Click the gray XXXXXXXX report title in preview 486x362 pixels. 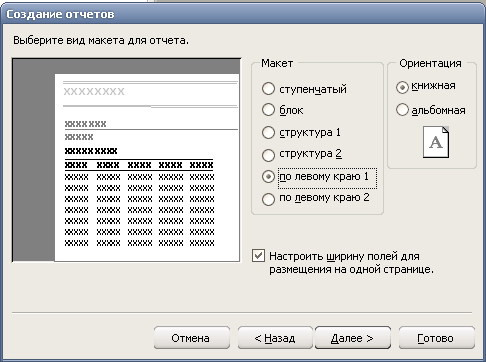coord(94,91)
